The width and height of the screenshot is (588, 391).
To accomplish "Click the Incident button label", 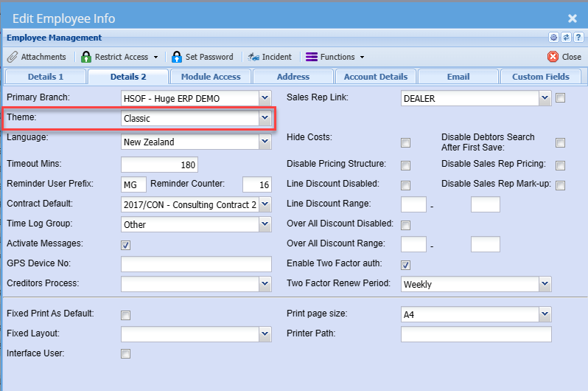I will pyautogui.click(x=277, y=57).
